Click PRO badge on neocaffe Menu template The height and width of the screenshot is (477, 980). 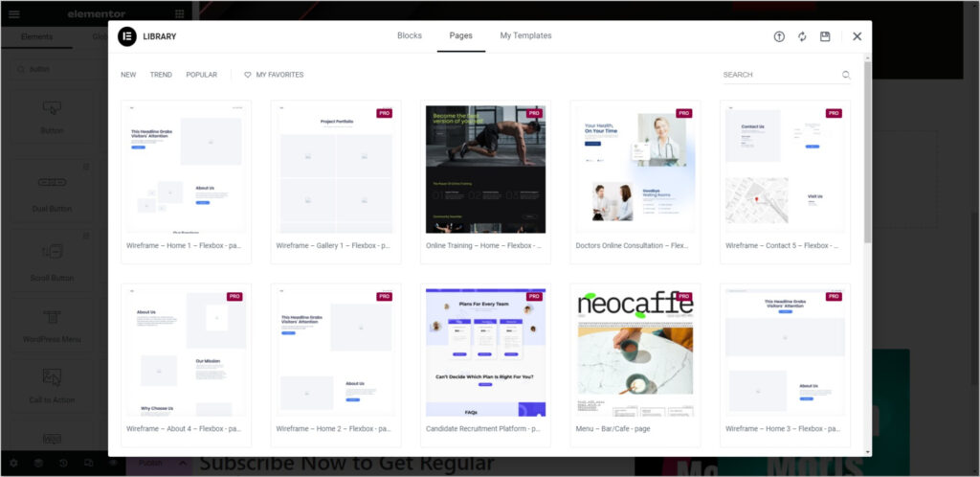tap(683, 296)
